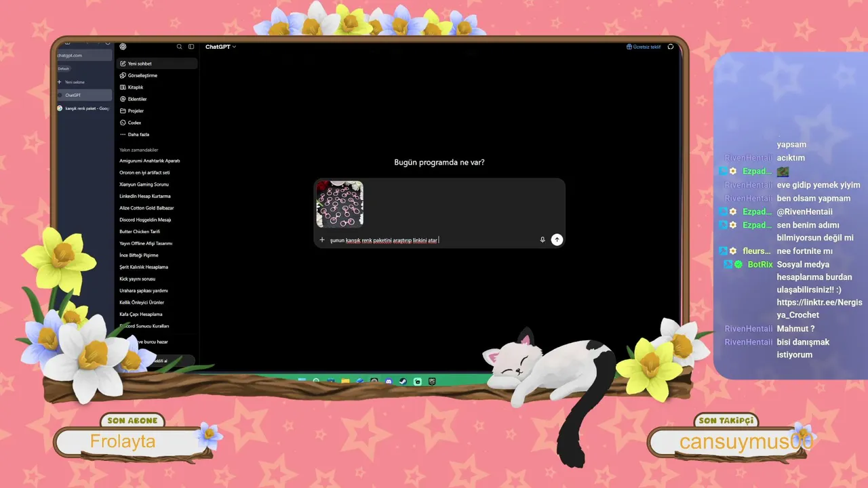Viewport: 868px width, 488px height.
Task: Open the chat search magnifier icon
Action: 179,47
